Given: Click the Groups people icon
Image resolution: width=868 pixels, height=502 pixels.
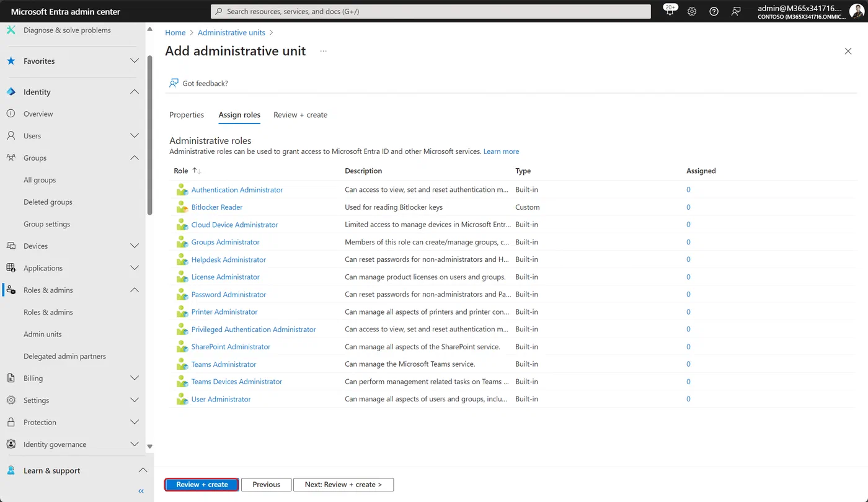Looking at the screenshot, I should (11, 158).
